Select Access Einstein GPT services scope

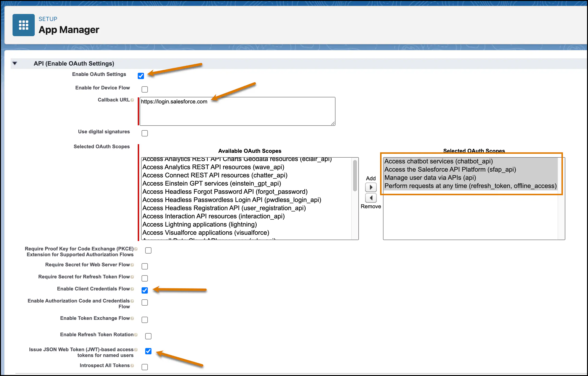212,183
